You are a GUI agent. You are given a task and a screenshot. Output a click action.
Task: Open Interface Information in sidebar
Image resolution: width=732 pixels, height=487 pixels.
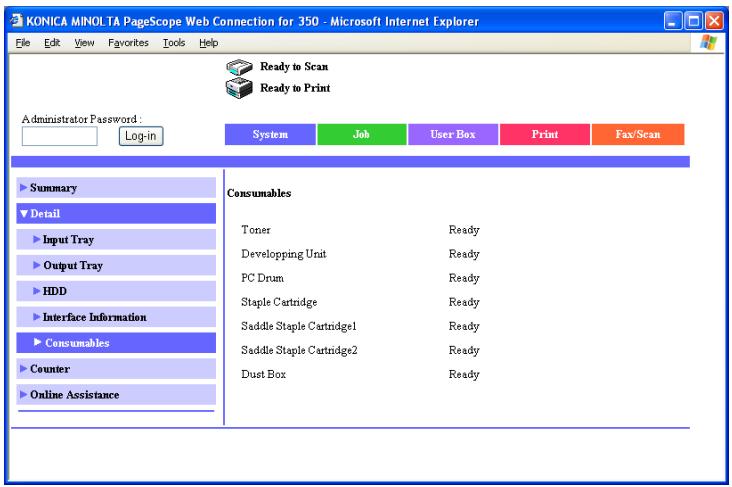click(116, 317)
